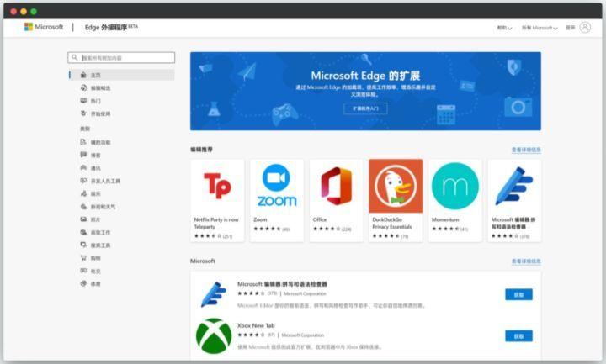Expand the All Microsoft dropdown
The width and height of the screenshot is (606, 364).
(x=540, y=28)
